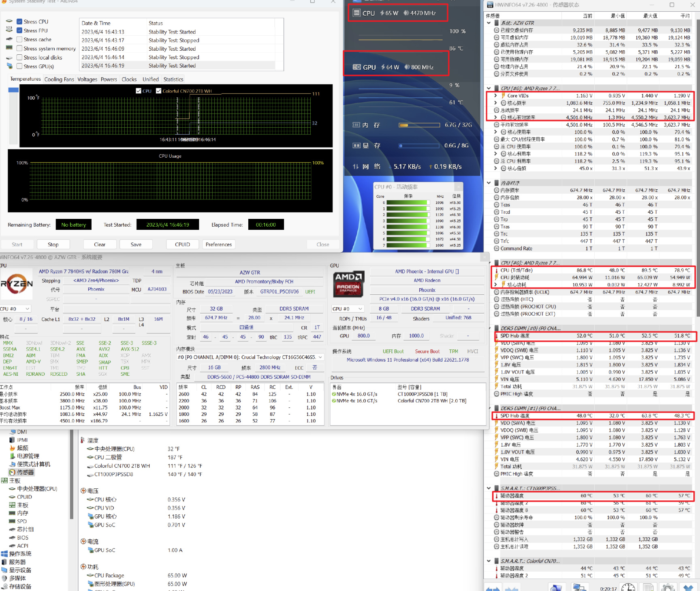The width and height of the screenshot is (700, 591).
Task: Open the CPU #0 dropdown in summary
Action: 15,309
